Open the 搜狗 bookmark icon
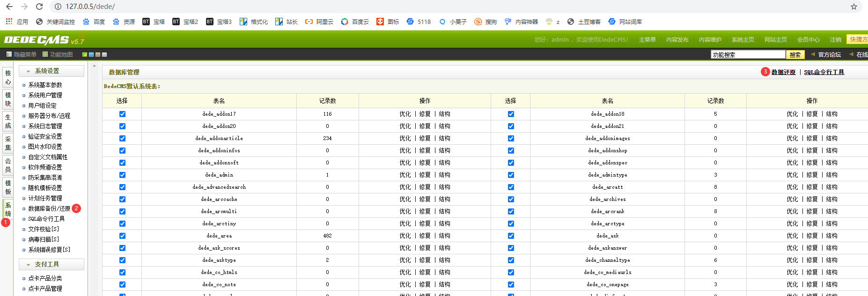Image resolution: width=868 pixels, height=296 pixels. pyautogui.click(x=478, y=22)
